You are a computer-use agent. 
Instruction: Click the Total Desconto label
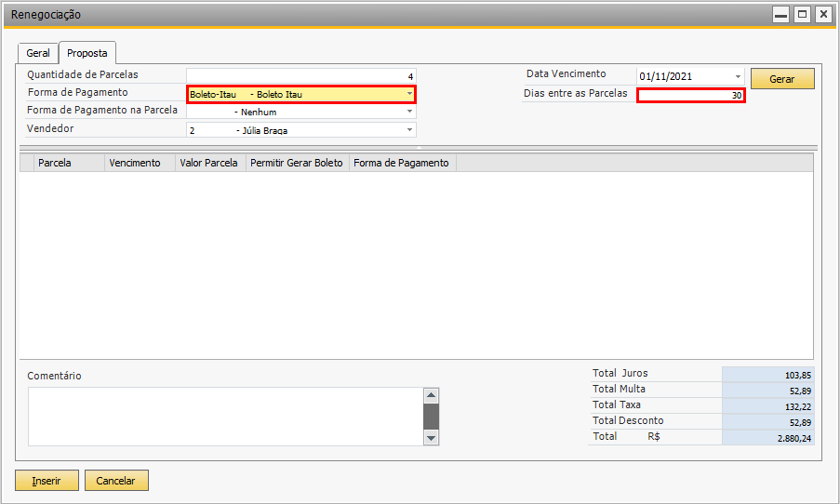628,420
